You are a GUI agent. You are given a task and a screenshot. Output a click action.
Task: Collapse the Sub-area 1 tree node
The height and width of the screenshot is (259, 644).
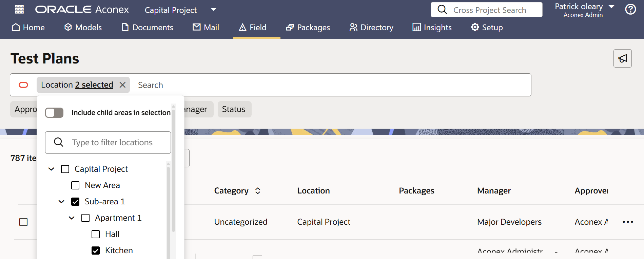click(61, 202)
